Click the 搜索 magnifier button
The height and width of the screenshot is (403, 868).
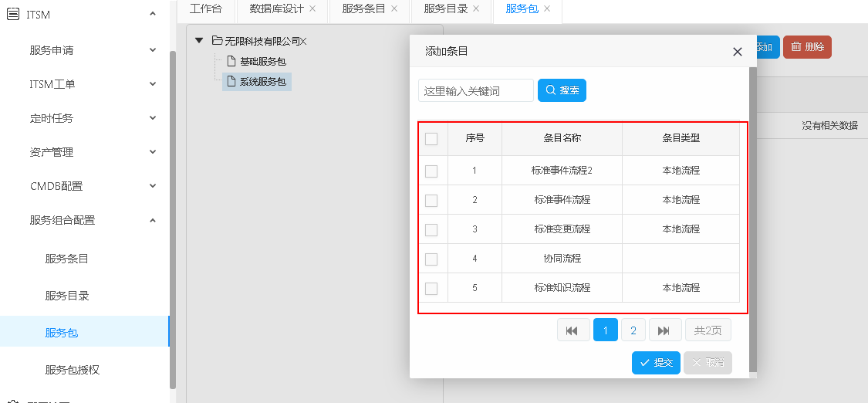point(562,90)
